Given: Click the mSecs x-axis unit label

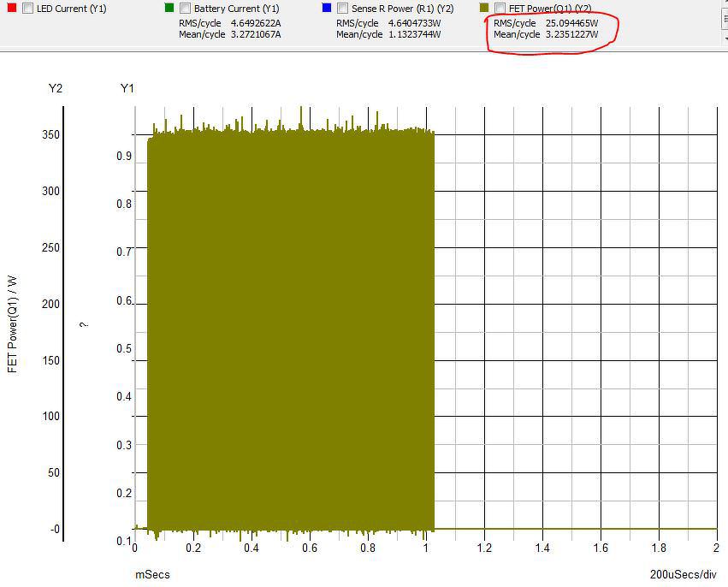Looking at the screenshot, I should point(153,574).
